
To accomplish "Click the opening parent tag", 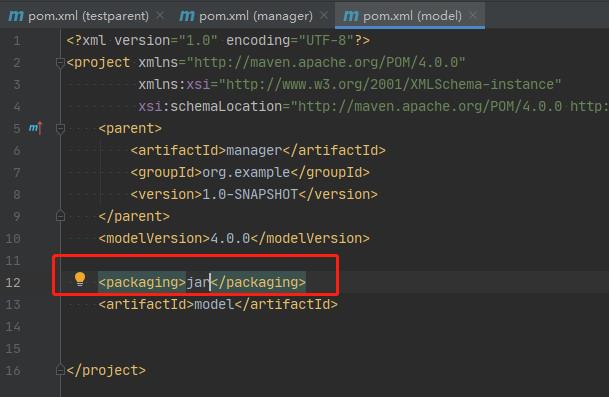I will point(130,128).
